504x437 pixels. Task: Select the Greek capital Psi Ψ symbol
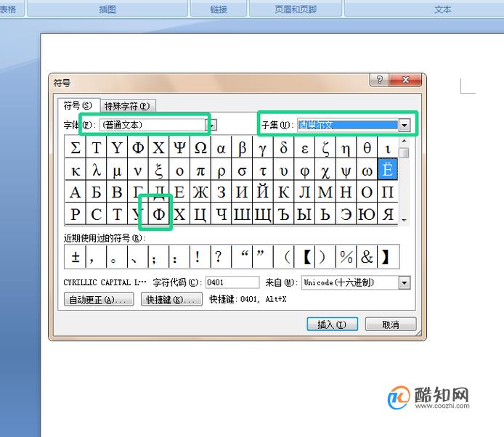click(x=179, y=147)
